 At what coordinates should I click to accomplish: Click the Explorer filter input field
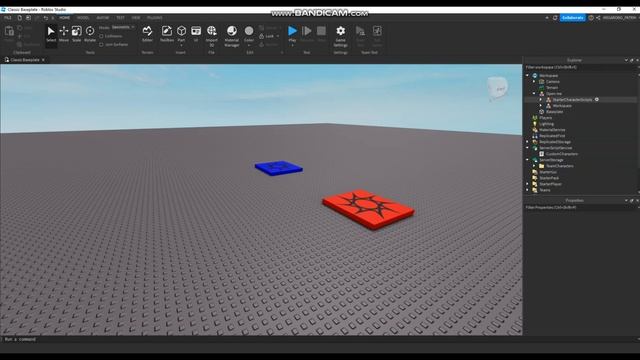click(580, 67)
